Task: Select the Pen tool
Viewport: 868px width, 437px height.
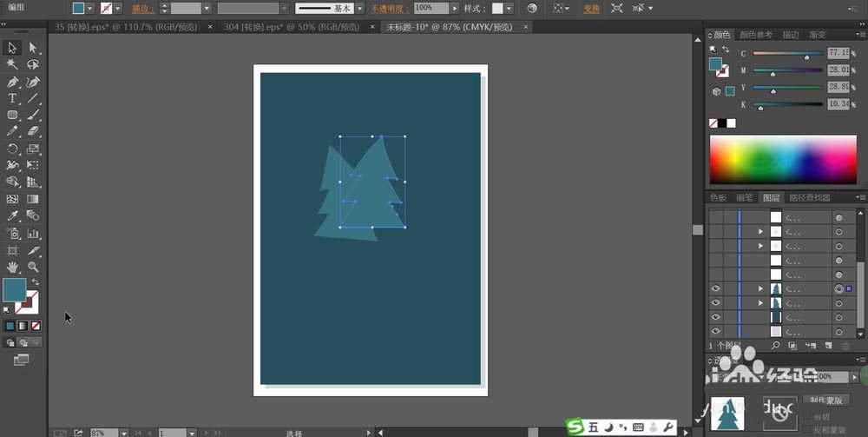Action: click(13, 82)
